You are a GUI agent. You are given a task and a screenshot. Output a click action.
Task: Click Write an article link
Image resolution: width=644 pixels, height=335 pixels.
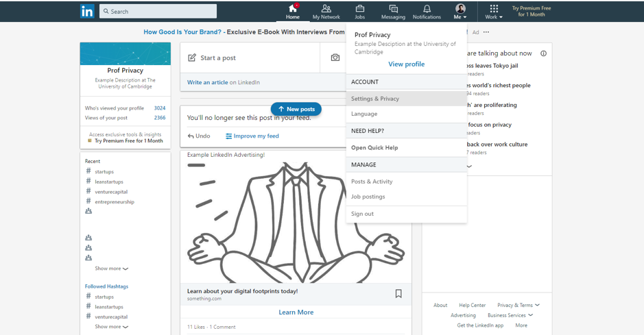(x=207, y=82)
